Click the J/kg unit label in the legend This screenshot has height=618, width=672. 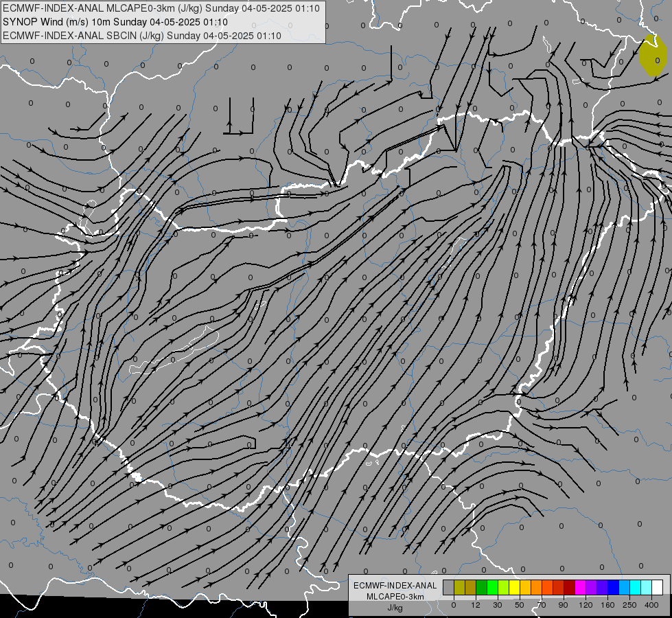tap(395, 608)
